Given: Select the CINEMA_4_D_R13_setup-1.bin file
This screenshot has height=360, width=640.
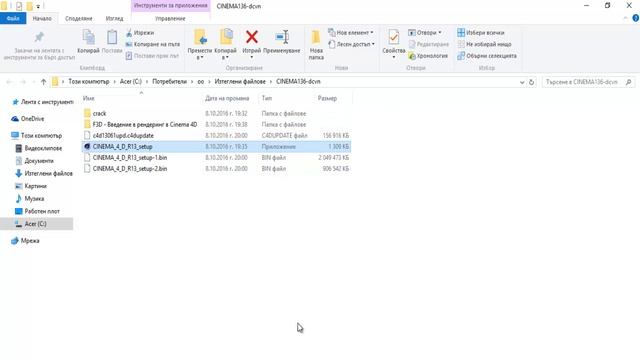Looking at the screenshot, I should (216, 158).
